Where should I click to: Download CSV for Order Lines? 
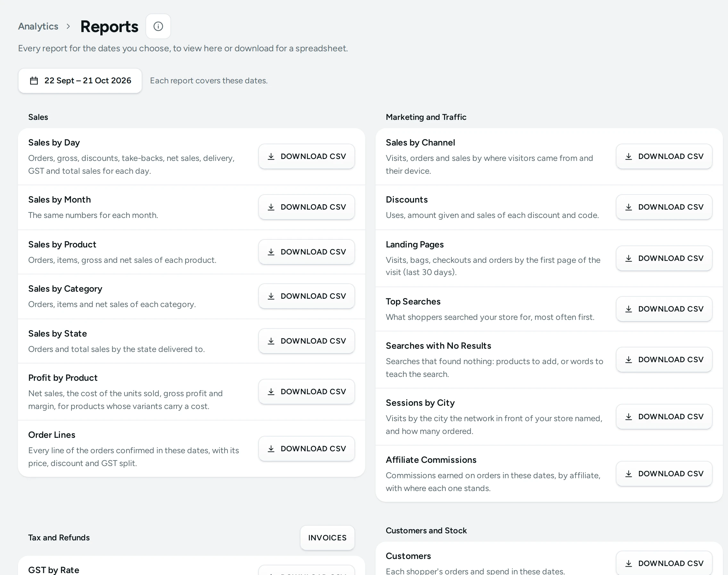307,449
